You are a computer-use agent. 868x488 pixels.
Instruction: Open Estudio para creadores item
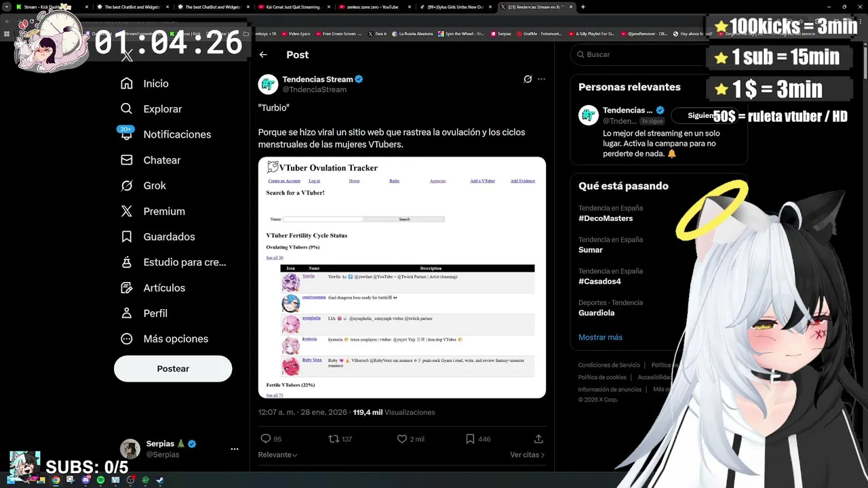[x=172, y=262]
